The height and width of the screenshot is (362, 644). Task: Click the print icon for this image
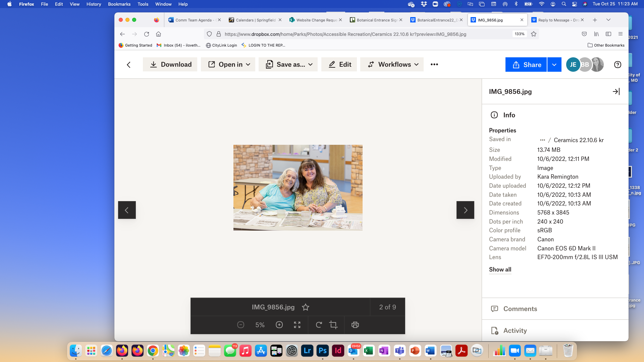[355, 325]
